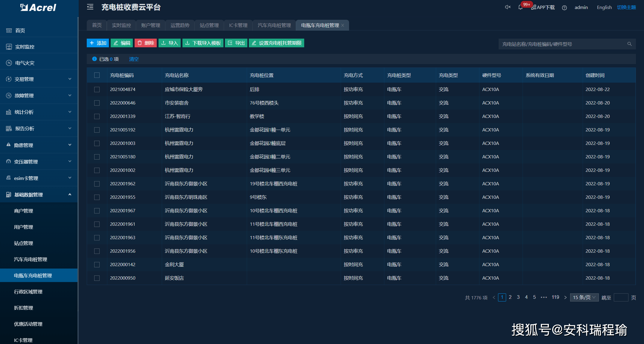
Task: Click the 首页 home sidebar icon
Action: pos(9,31)
